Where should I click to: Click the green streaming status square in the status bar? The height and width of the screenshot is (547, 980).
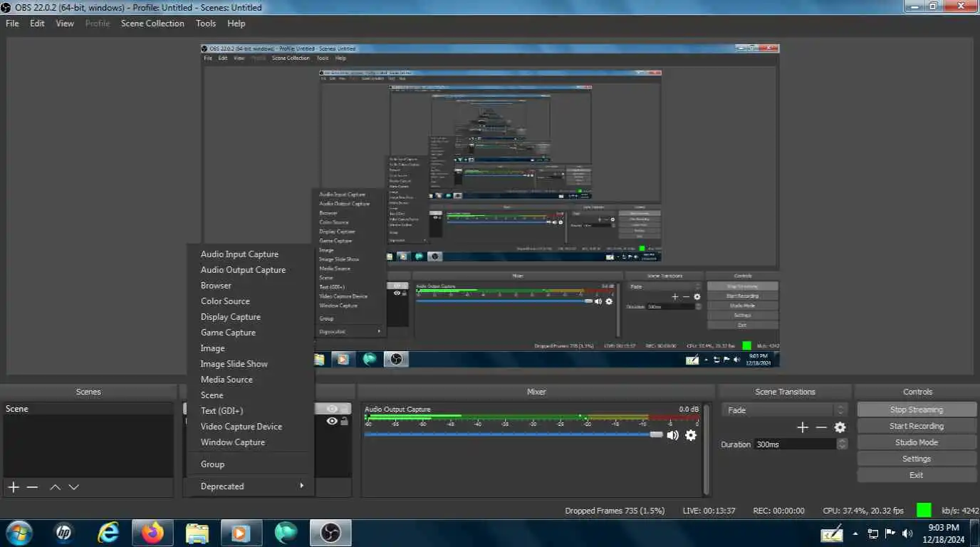[924, 510]
